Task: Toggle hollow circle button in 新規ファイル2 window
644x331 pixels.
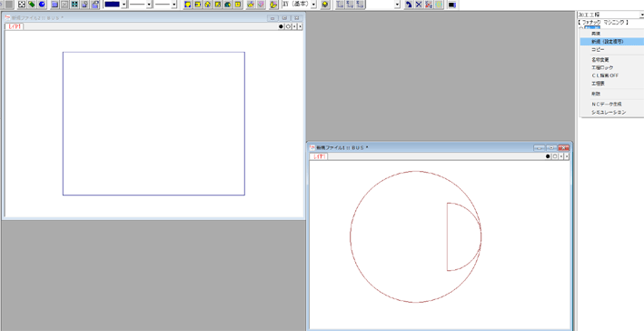Action: coord(288,26)
